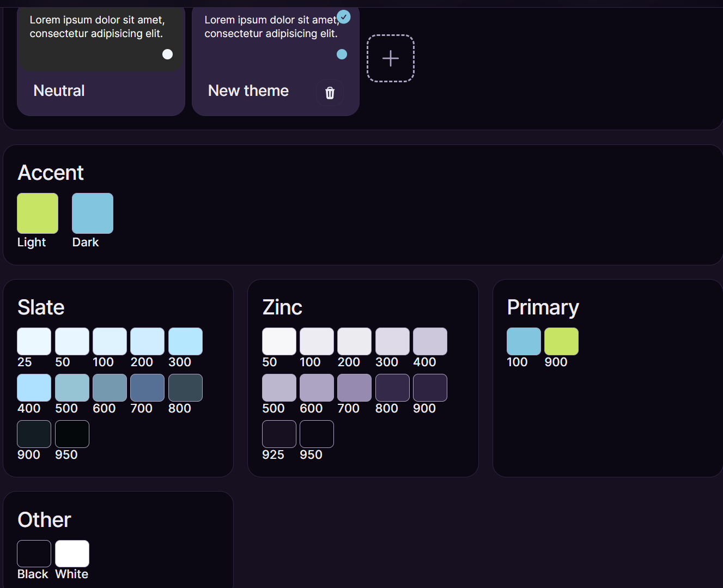Viewport: 723px width, 588px height.
Task: Select the Black swatch under Other
Action: [x=34, y=554]
